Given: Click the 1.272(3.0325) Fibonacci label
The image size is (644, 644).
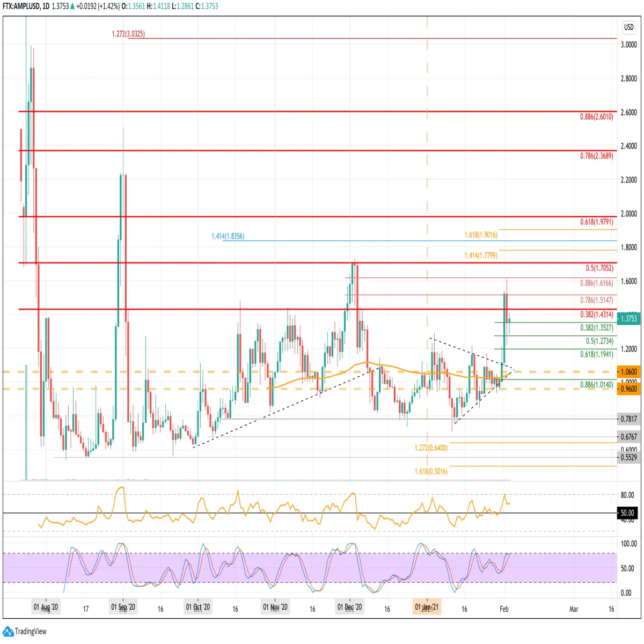Looking at the screenshot, I should pos(128,34).
